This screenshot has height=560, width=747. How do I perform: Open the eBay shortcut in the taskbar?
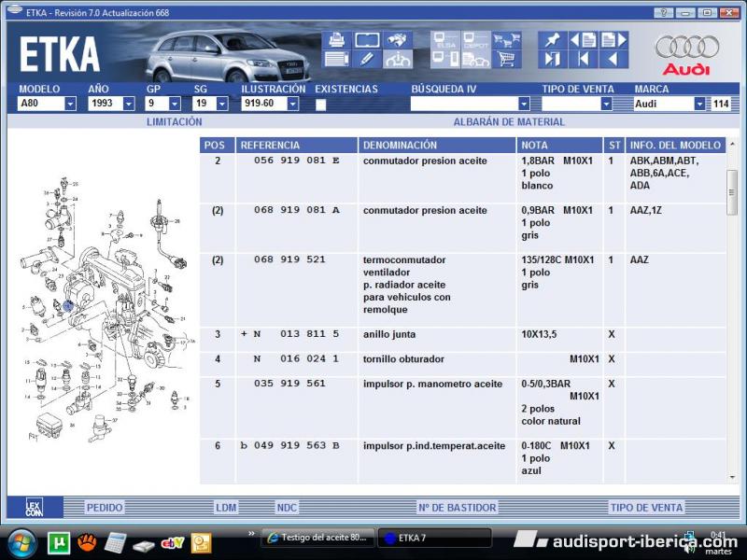[173, 543]
